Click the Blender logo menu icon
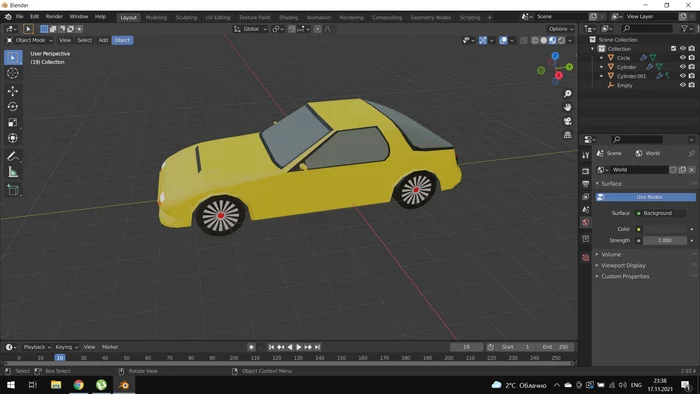 (8, 17)
